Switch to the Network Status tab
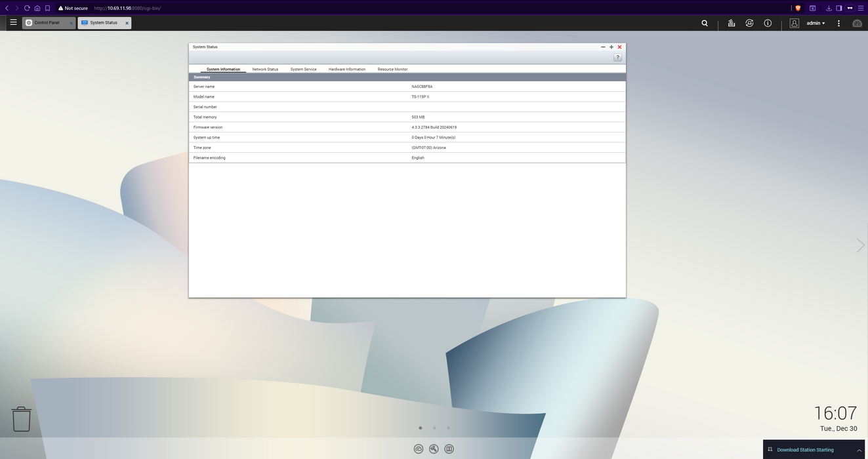 (265, 69)
